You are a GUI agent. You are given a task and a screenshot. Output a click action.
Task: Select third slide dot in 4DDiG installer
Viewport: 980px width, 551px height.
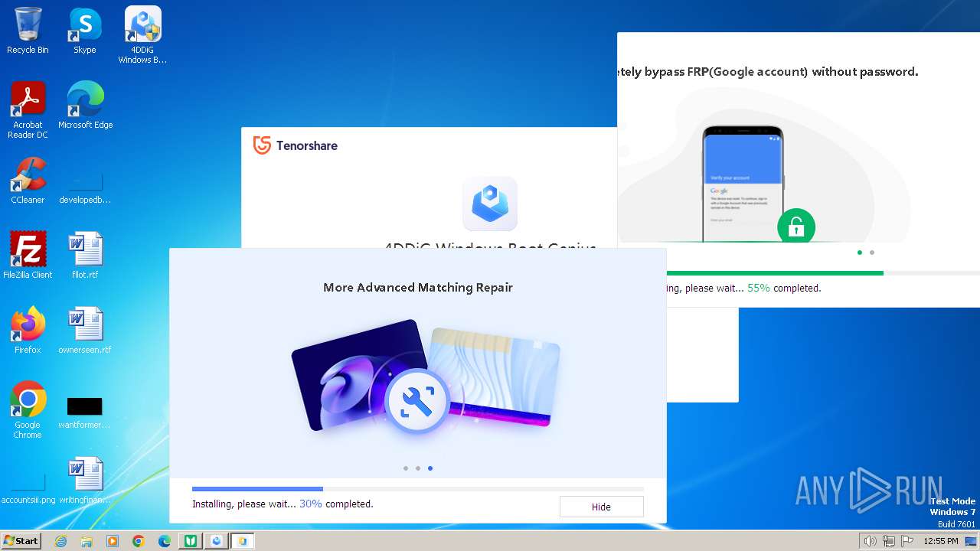click(x=430, y=468)
